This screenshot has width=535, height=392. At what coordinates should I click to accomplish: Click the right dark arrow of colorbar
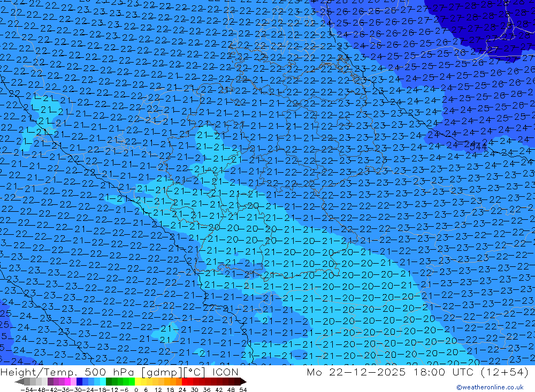click(x=243, y=381)
